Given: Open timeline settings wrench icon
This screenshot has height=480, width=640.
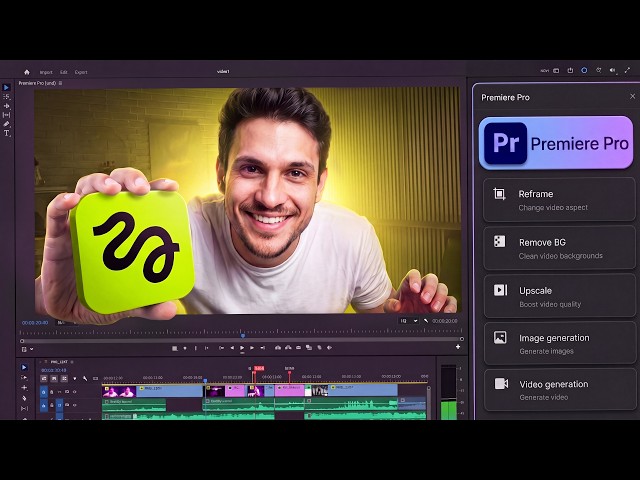Looking at the screenshot, I should (x=85, y=379).
